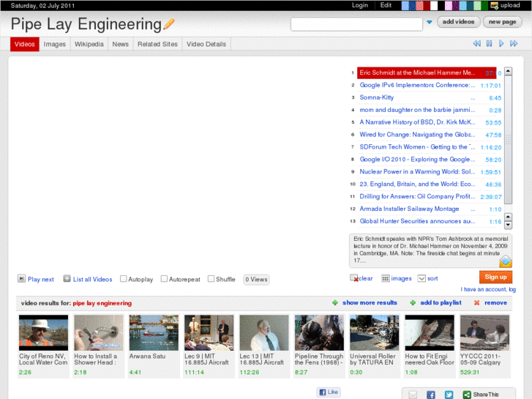This screenshot has width=532, height=399.
Task: Enable the Shuffle checkbox
Action: coord(211,279)
